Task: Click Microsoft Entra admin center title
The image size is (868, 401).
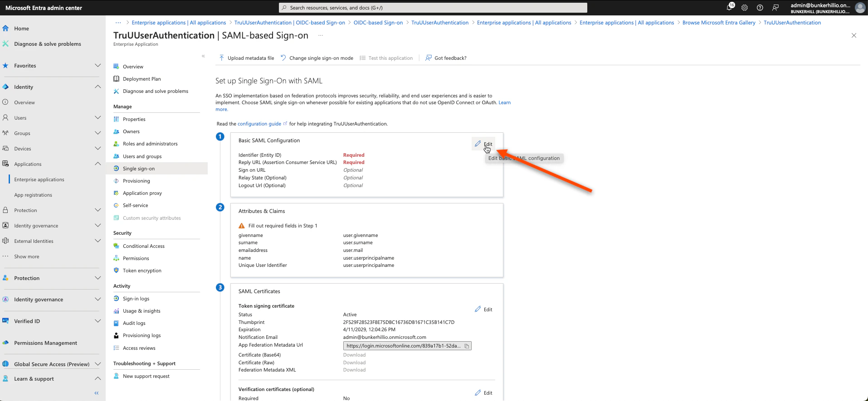Action: point(44,8)
